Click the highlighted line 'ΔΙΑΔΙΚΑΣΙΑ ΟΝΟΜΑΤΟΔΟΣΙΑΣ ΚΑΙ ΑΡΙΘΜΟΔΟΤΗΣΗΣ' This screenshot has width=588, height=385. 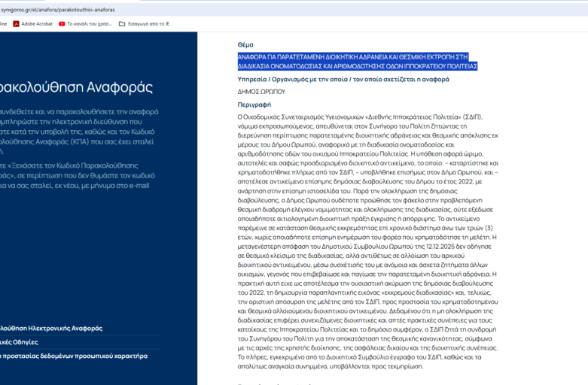358,66
